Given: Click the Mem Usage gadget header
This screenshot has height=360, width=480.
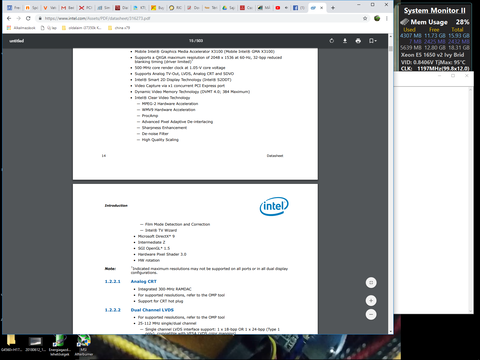Looking at the screenshot, I should pos(435,22).
